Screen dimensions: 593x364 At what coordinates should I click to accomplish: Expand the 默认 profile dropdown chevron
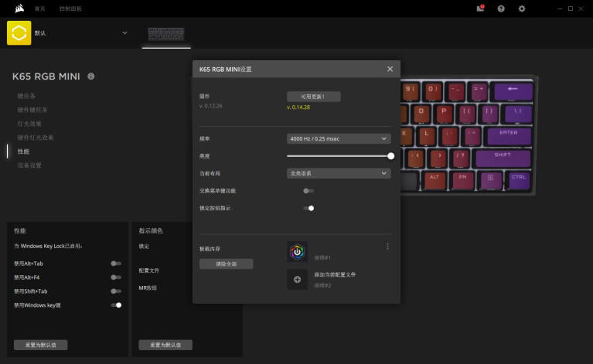124,33
